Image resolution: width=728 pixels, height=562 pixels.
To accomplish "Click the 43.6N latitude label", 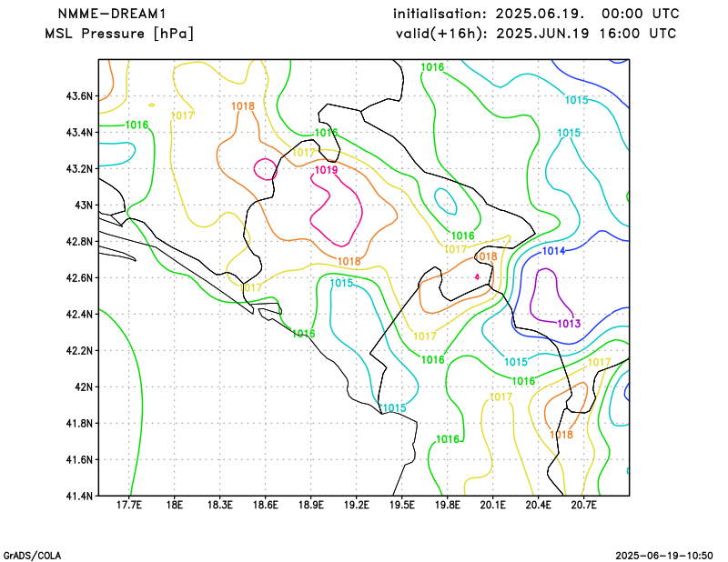I will tap(79, 96).
